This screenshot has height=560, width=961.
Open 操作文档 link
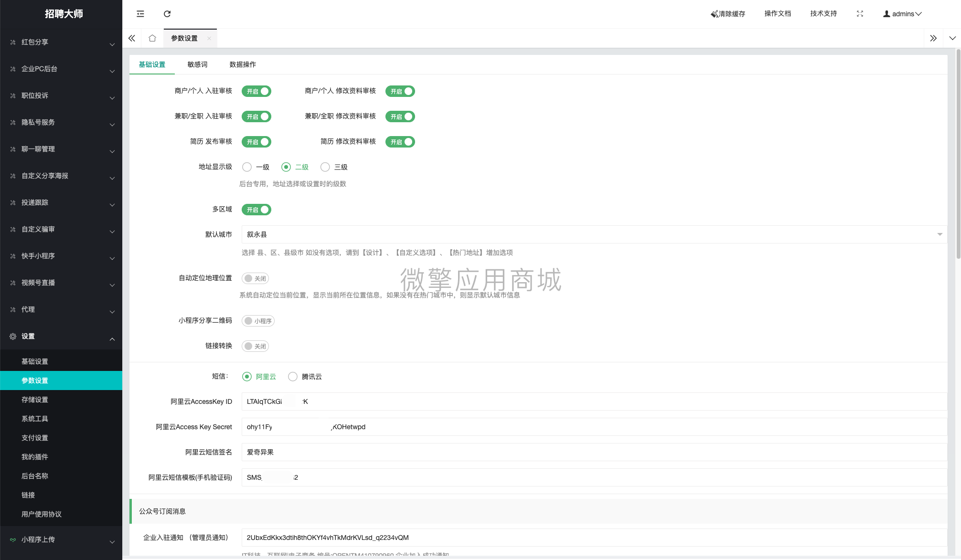778,13
